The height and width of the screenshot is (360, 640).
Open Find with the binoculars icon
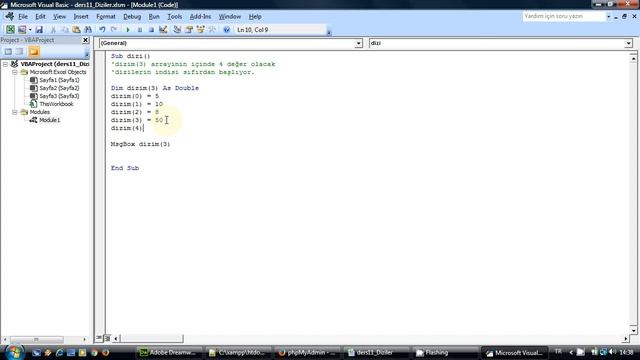88,29
